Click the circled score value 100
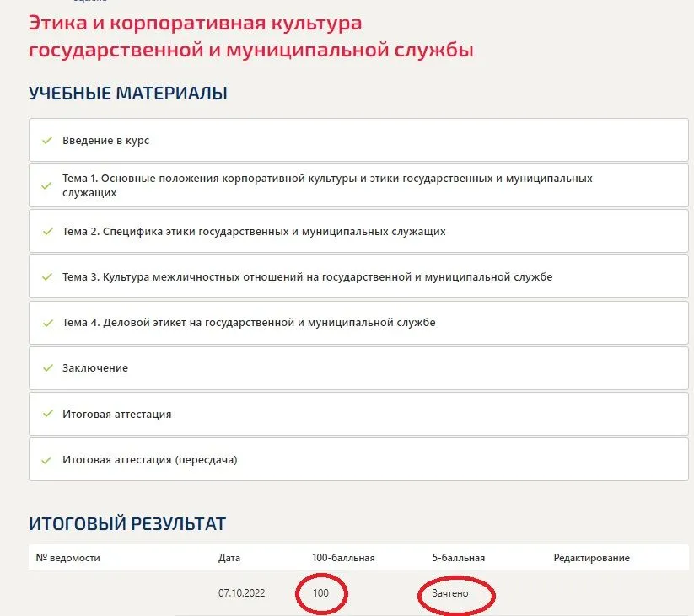The height and width of the screenshot is (616, 694). point(320,594)
